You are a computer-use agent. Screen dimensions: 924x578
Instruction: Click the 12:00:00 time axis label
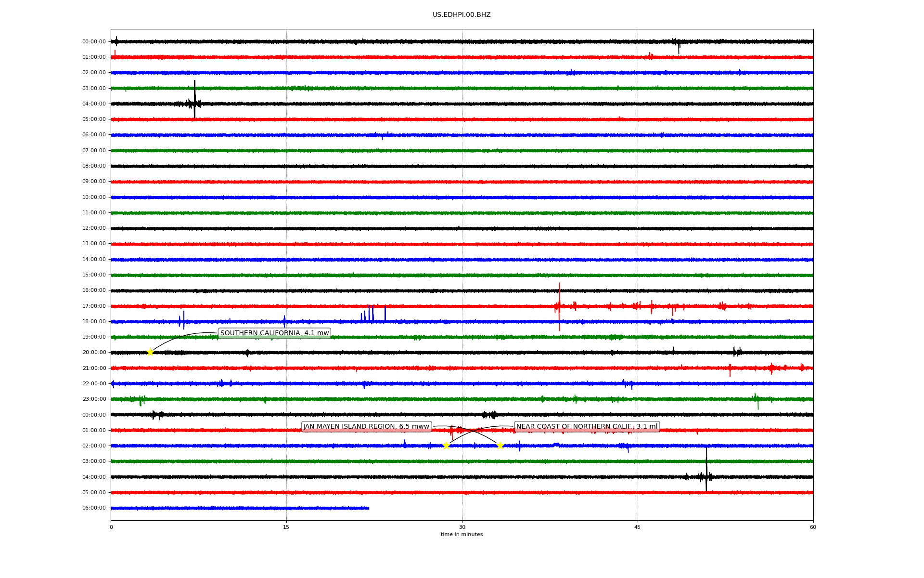tap(94, 228)
